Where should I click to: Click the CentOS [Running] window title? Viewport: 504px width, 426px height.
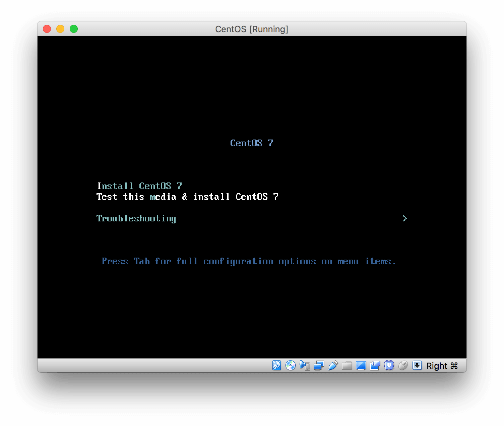[252, 29]
